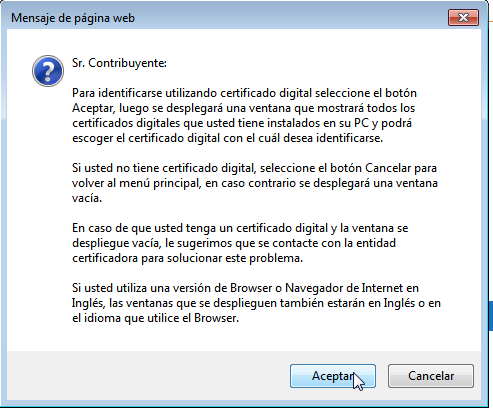The width and height of the screenshot is (493, 411).
Task: Click the Aceptar button
Action: [x=333, y=376]
